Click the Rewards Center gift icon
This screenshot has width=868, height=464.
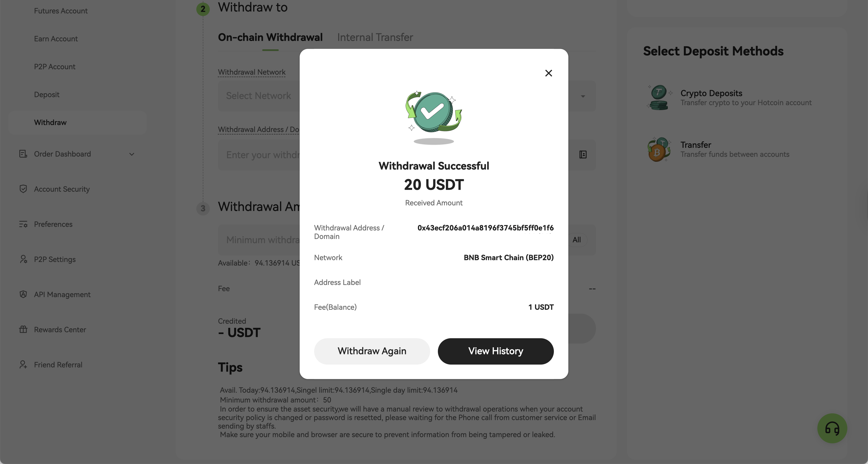[23, 329]
